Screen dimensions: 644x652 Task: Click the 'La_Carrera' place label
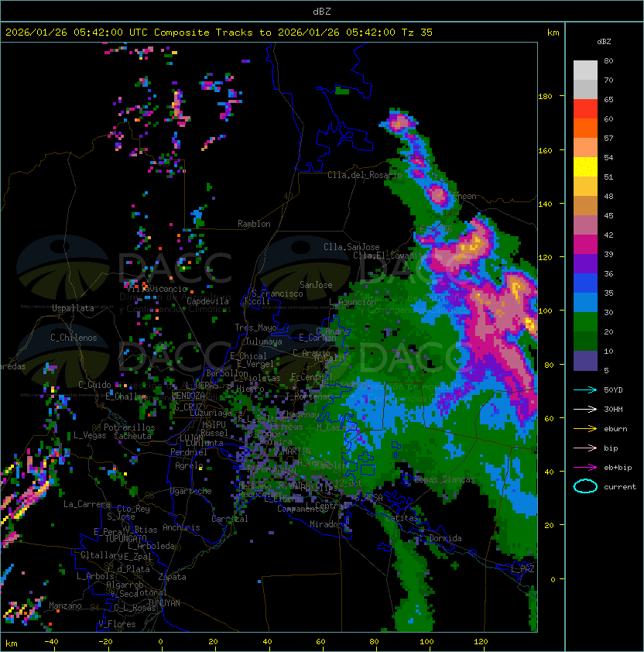[x=87, y=504]
